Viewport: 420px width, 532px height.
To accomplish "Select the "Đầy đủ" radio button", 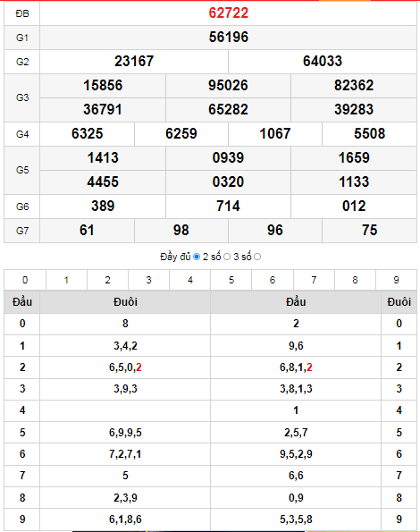I will tap(197, 257).
